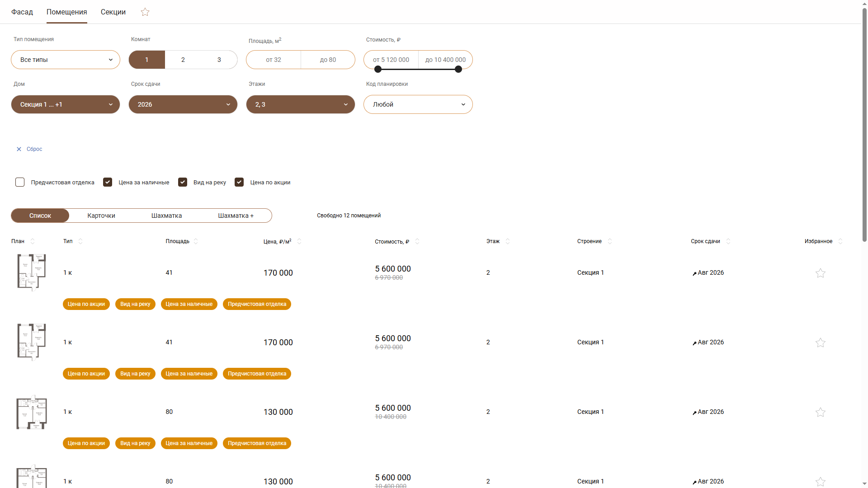Screen dimensions: 868x488
Task: Click the Сброс reset link
Action: pos(34,149)
